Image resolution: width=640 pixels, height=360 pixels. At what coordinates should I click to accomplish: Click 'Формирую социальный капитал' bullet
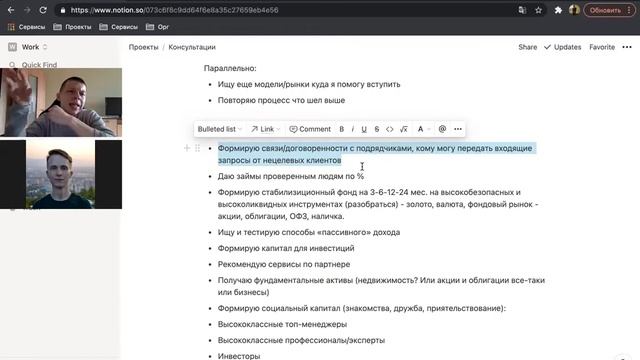[362, 308]
